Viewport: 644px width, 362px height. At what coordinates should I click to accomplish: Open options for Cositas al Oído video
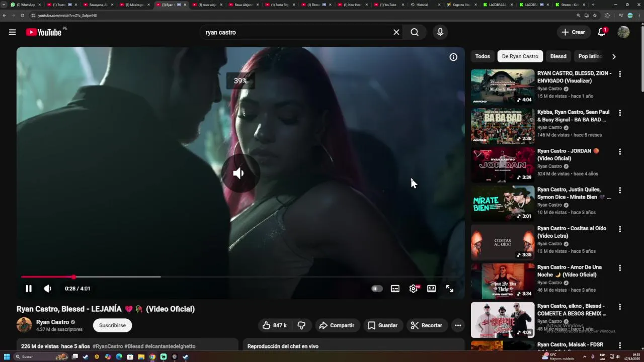coord(620,229)
